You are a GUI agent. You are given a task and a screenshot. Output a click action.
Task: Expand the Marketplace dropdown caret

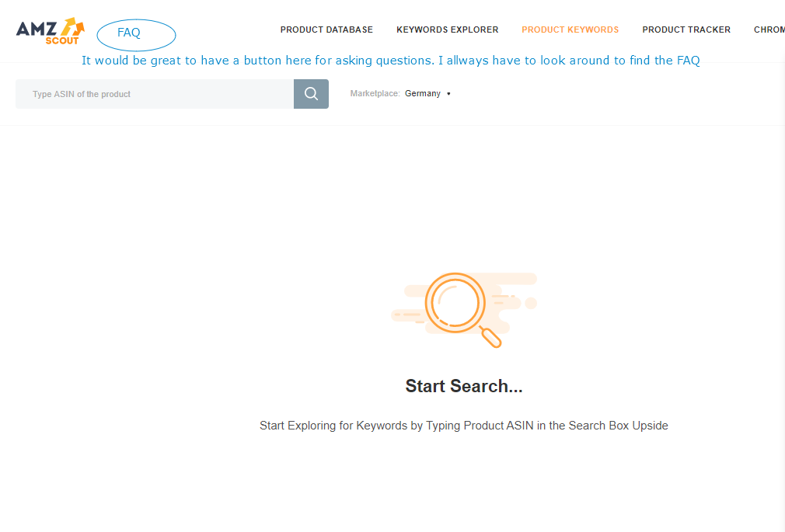tap(449, 94)
